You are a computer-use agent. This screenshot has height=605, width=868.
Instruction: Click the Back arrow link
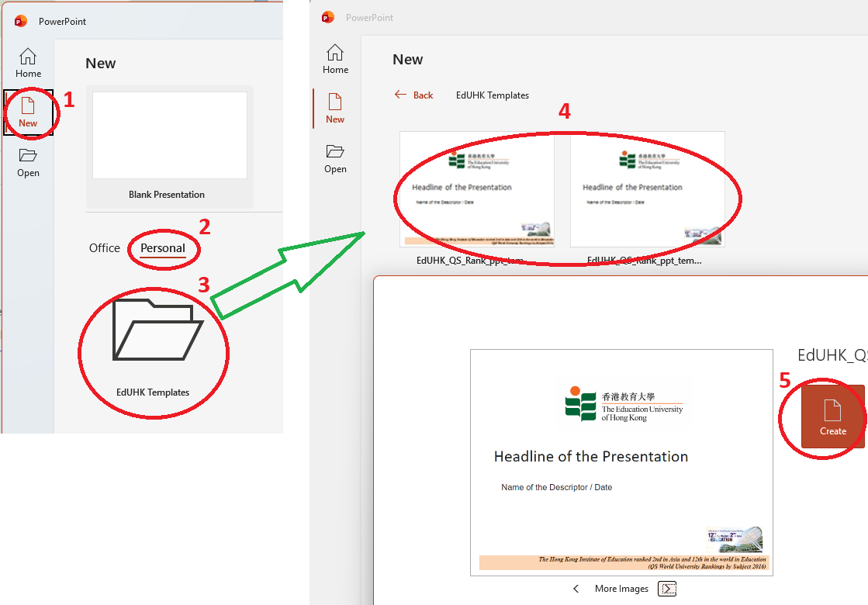(413, 95)
